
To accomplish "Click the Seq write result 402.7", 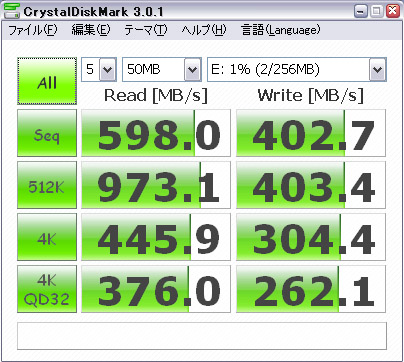I will click(311, 133).
